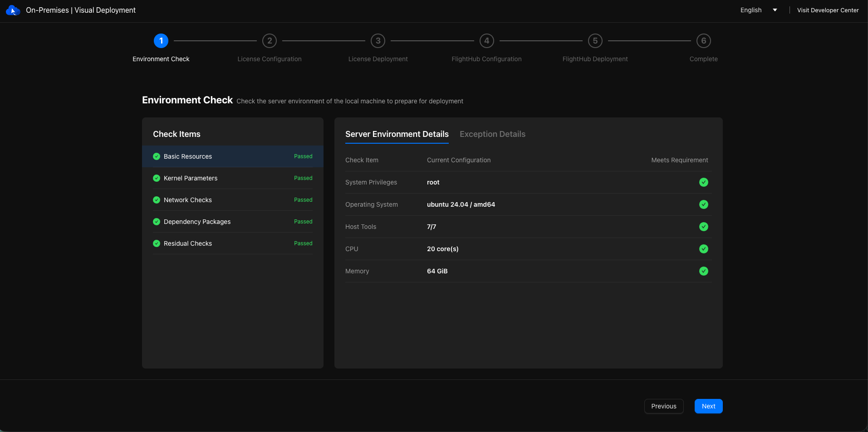Viewport: 868px width, 432px height.
Task: Click the On-Premises Visual Deployment title
Action: click(x=81, y=10)
